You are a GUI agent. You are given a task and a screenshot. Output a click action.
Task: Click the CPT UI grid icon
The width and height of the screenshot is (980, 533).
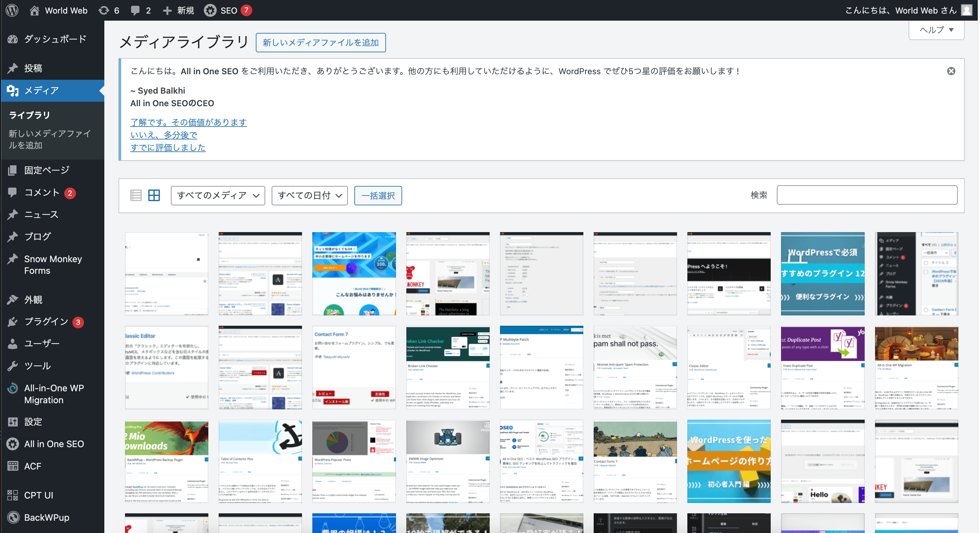13,495
